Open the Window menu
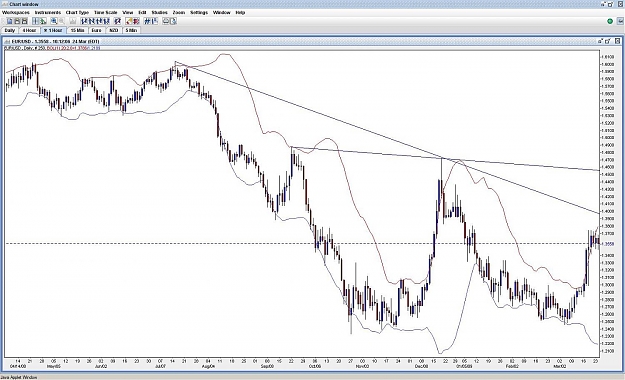The width and height of the screenshot is (625, 380). tap(222, 13)
